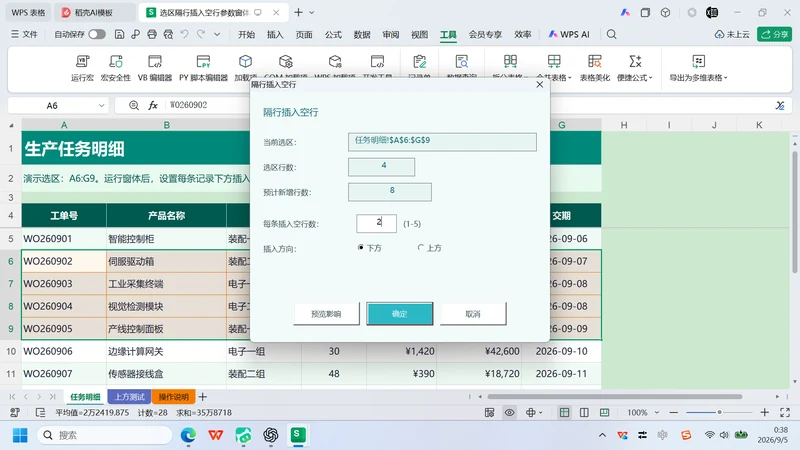Click 每条插入空行数 input field
Screen dimensions: 800x450
pyautogui.click(x=376, y=223)
